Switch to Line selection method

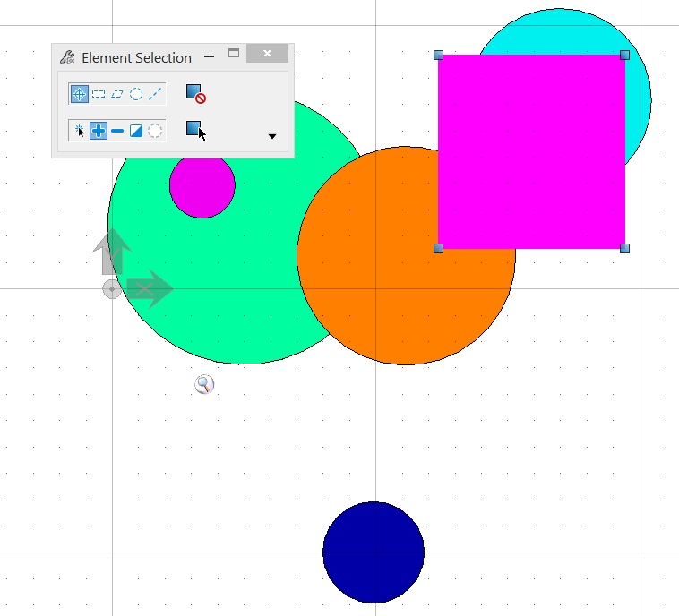[x=155, y=94]
